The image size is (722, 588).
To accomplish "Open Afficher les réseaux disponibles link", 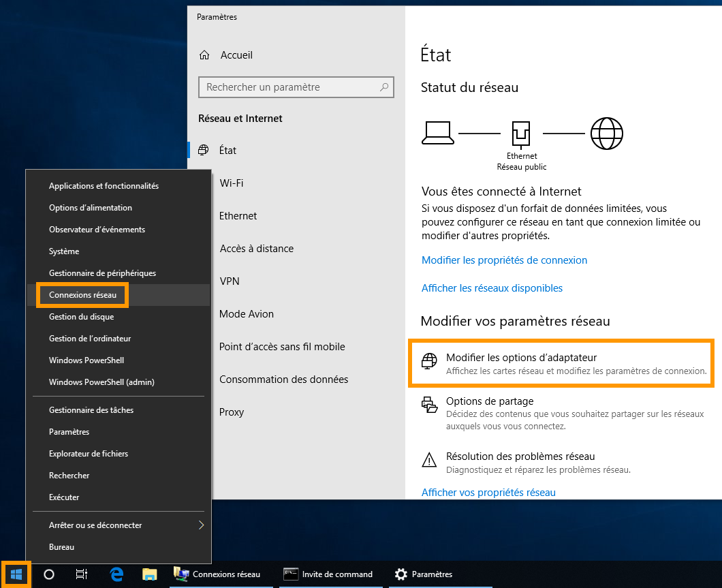I will coord(492,288).
